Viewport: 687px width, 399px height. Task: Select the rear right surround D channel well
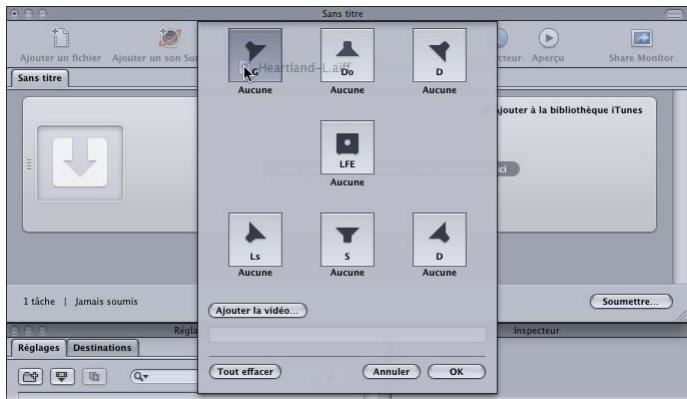click(x=439, y=240)
